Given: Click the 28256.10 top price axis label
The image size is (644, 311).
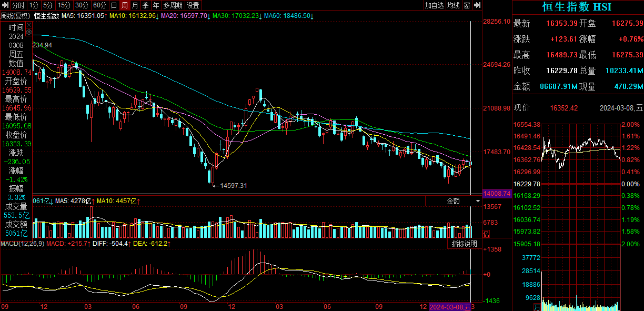Looking at the screenshot, I should 497,22.
